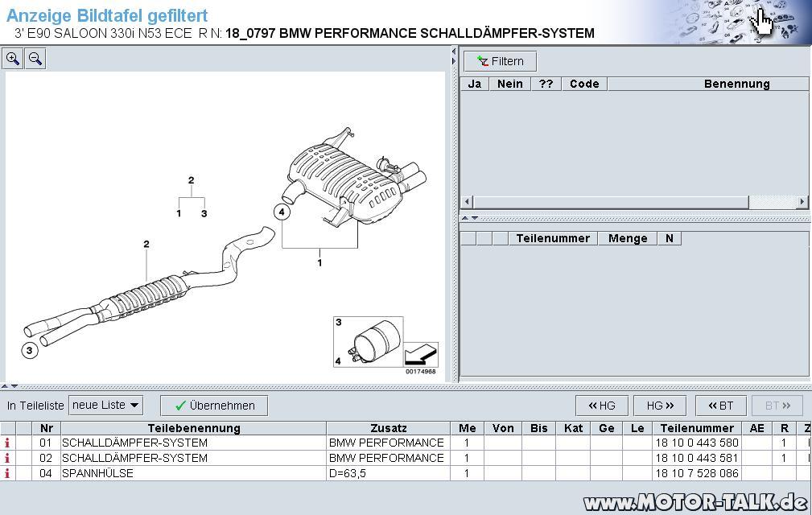Click the filter list horizontal scrollbar thumb
Screen dimensions: 812x515
pyautogui.click(x=611, y=202)
